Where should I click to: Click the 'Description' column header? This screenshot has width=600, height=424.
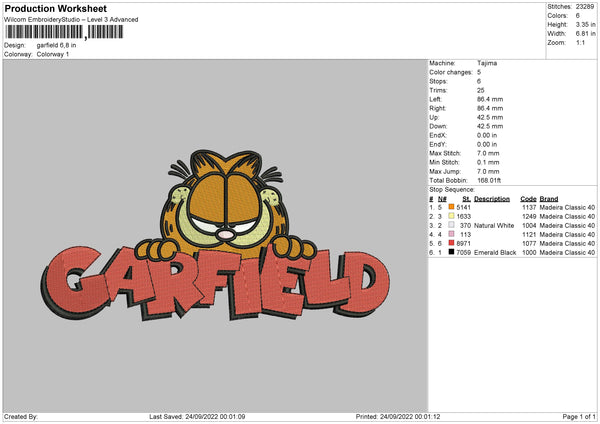tap(492, 199)
